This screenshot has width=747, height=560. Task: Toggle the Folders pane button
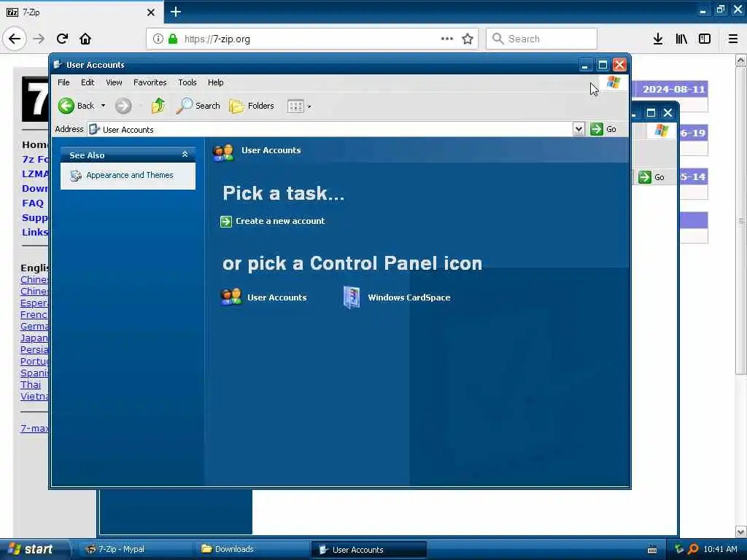click(x=251, y=106)
